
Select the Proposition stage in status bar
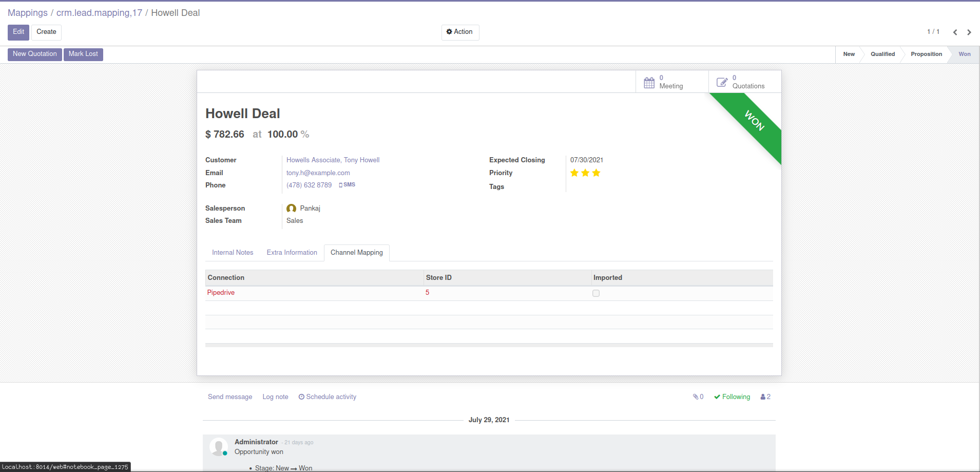(926, 54)
